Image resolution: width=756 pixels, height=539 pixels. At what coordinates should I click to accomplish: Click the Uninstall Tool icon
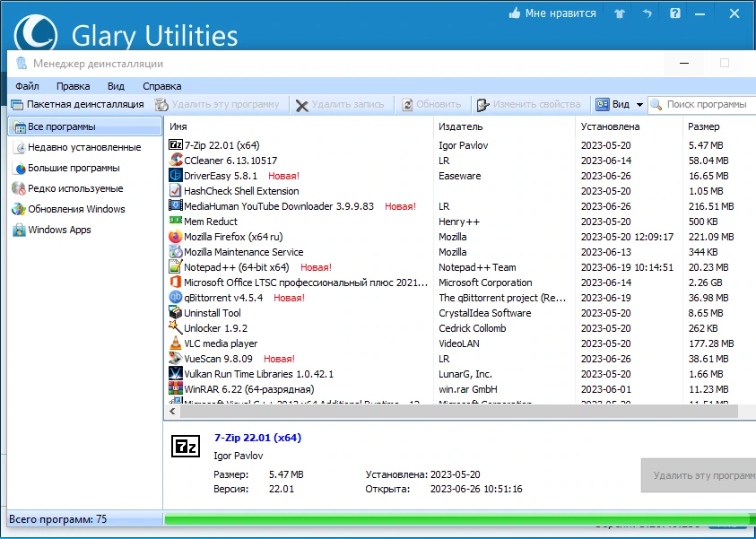click(176, 313)
